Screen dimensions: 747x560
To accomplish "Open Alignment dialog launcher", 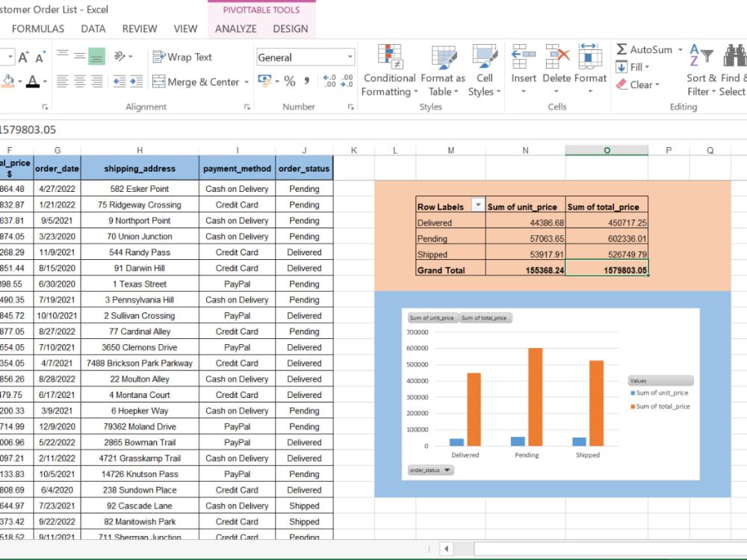I will pos(247,107).
